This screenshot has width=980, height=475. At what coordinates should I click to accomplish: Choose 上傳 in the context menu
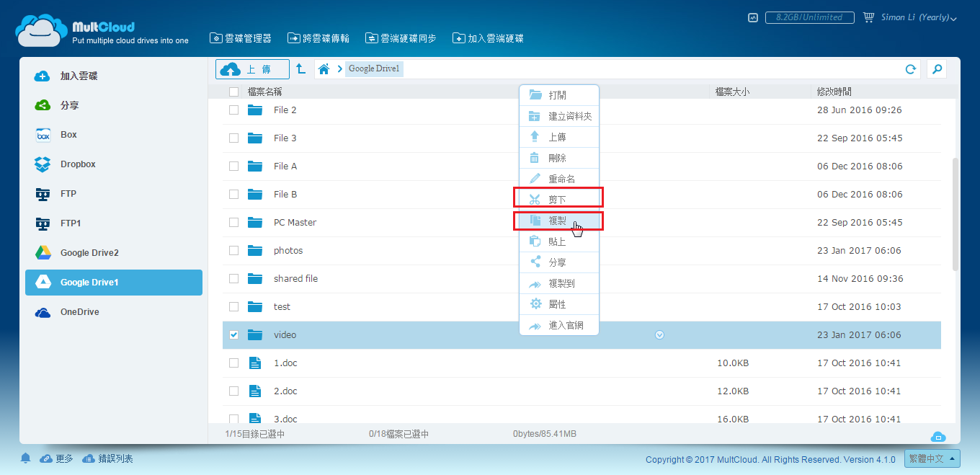tap(559, 137)
